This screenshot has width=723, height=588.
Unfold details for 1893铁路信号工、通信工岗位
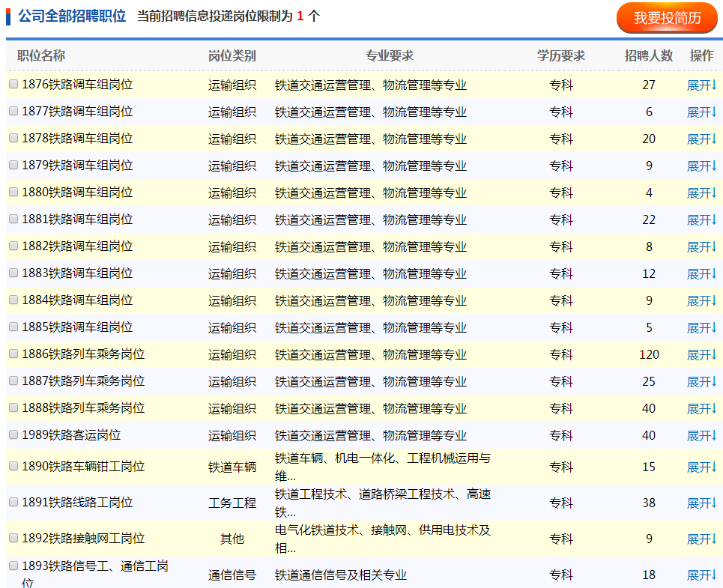702,575
